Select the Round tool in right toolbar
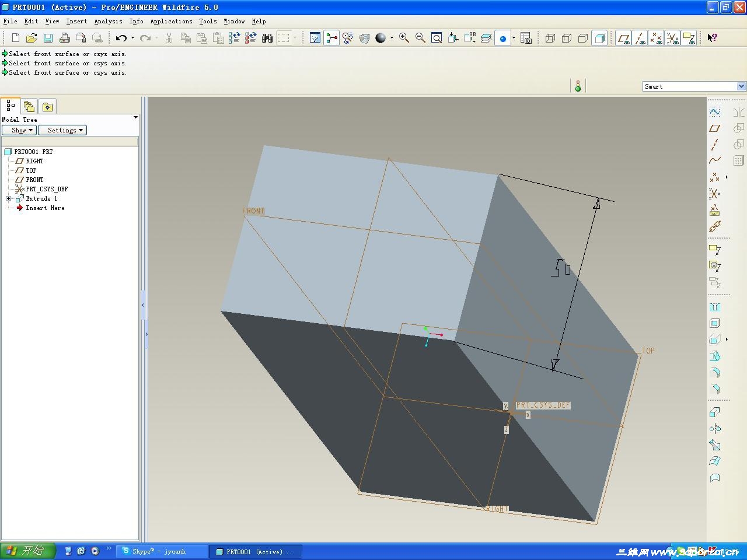The height and width of the screenshot is (560, 747). point(714,373)
